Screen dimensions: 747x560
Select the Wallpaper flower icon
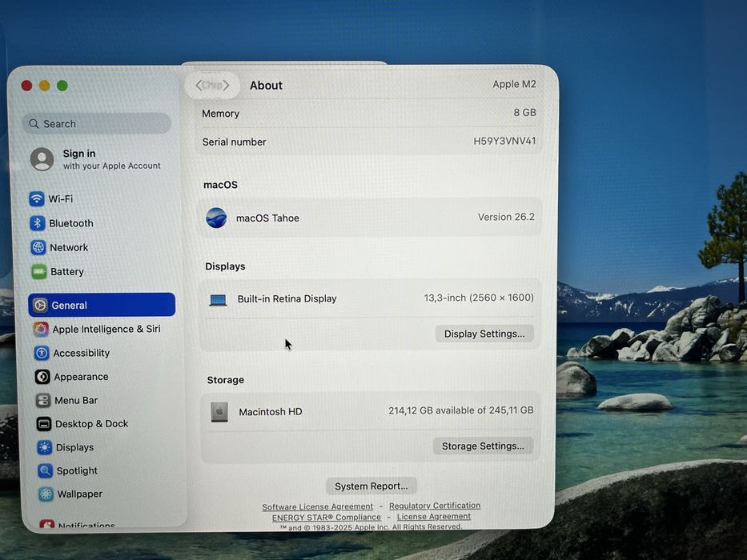pos(46,494)
